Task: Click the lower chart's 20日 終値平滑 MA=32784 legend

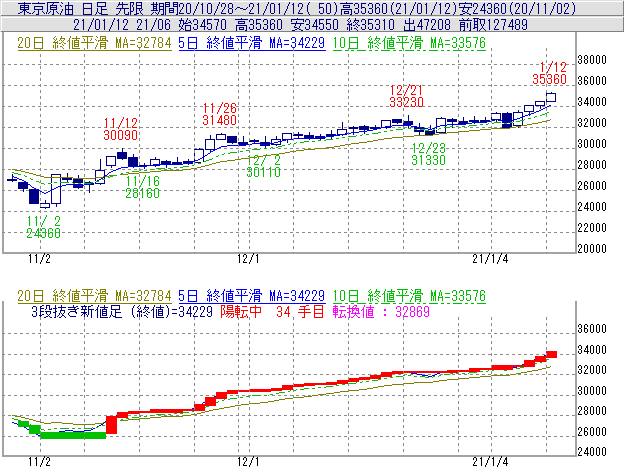Action: coord(94,296)
